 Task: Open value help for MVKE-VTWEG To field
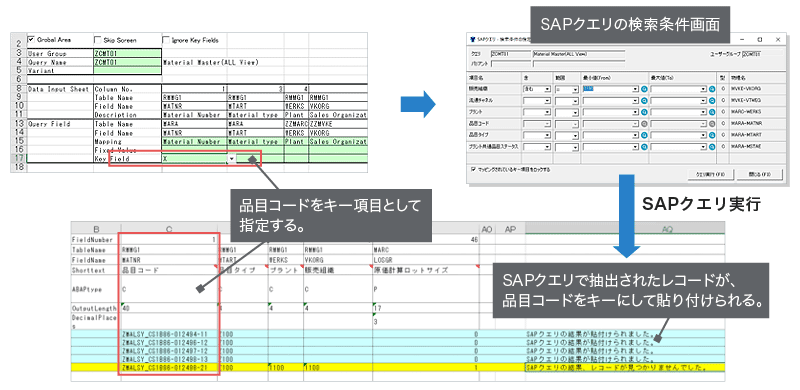(x=712, y=101)
